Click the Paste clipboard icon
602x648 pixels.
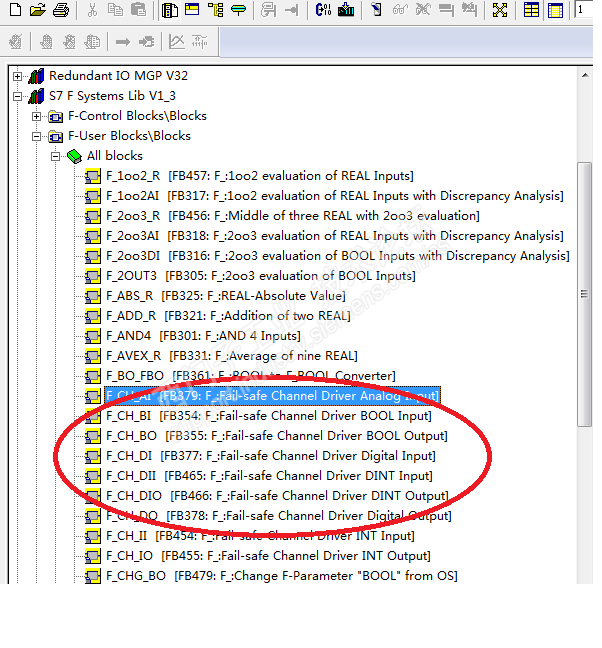click(138, 9)
